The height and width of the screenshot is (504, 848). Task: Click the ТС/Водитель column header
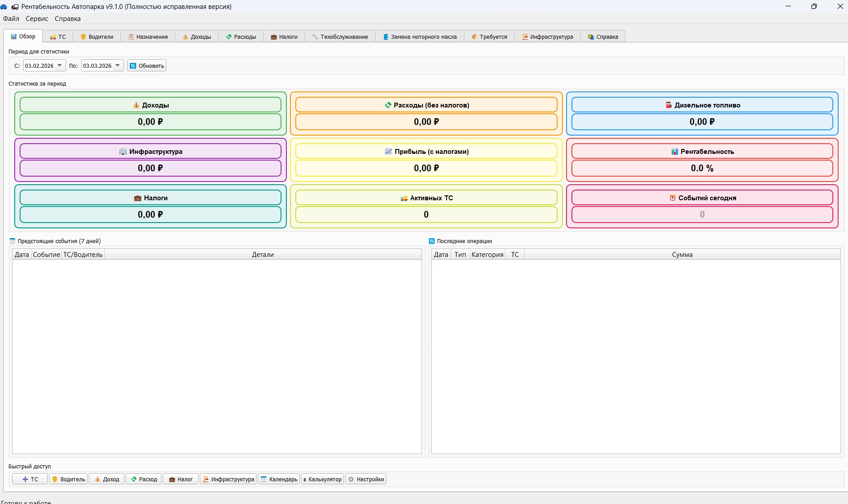(x=83, y=255)
